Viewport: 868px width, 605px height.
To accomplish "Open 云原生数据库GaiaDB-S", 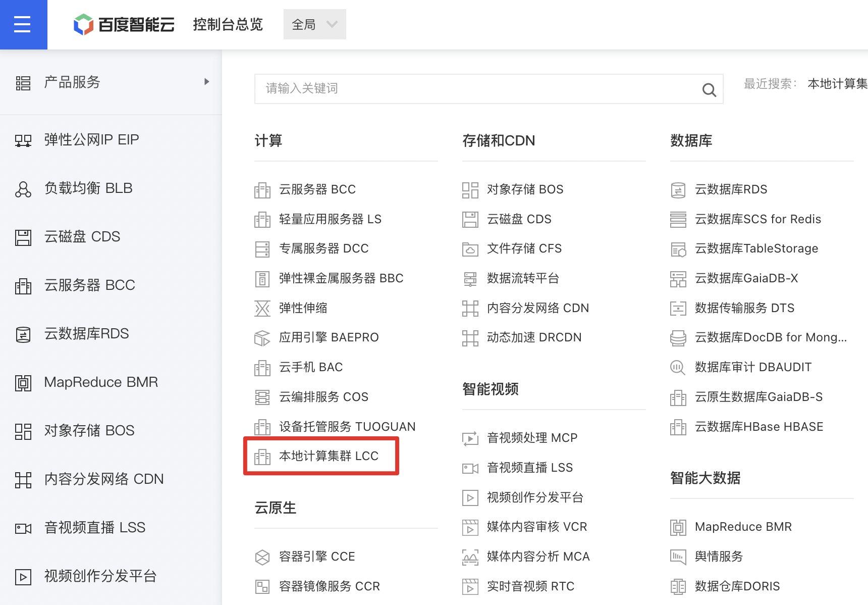I will tap(758, 397).
